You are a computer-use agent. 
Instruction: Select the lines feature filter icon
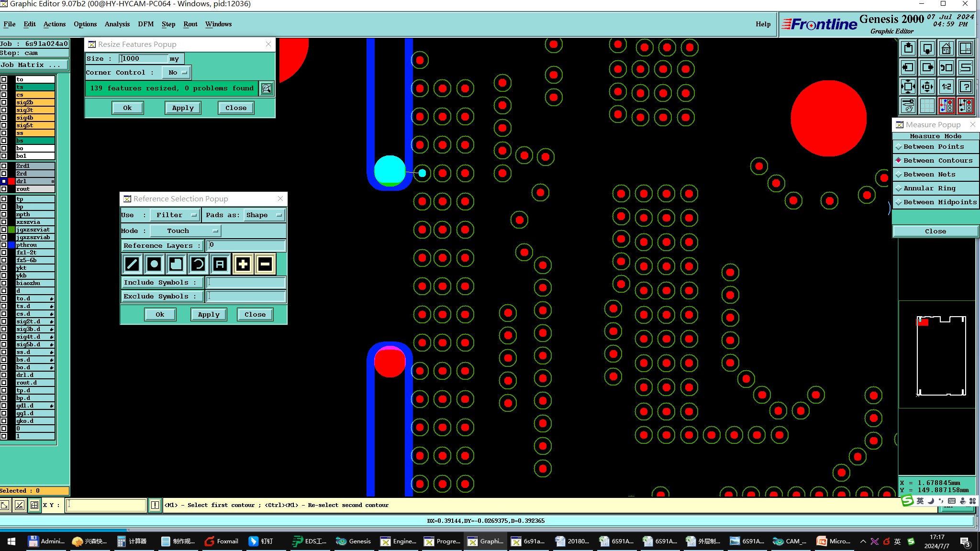(x=132, y=264)
